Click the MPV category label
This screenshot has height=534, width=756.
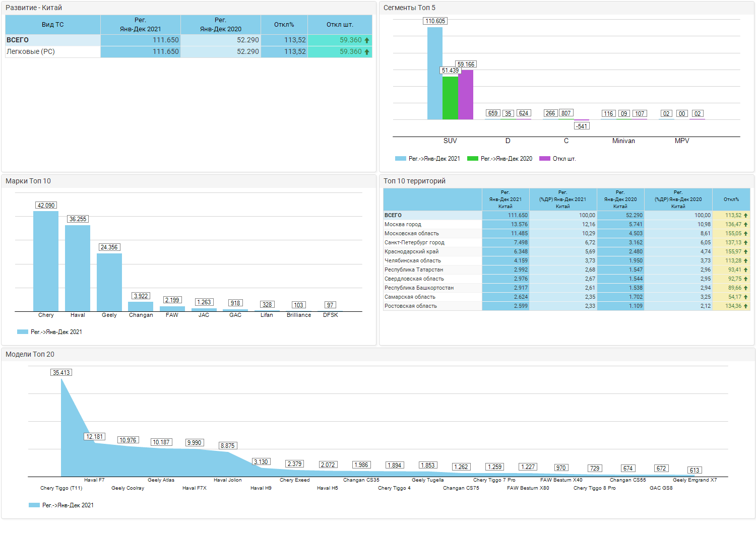pyautogui.click(x=682, y=141)
